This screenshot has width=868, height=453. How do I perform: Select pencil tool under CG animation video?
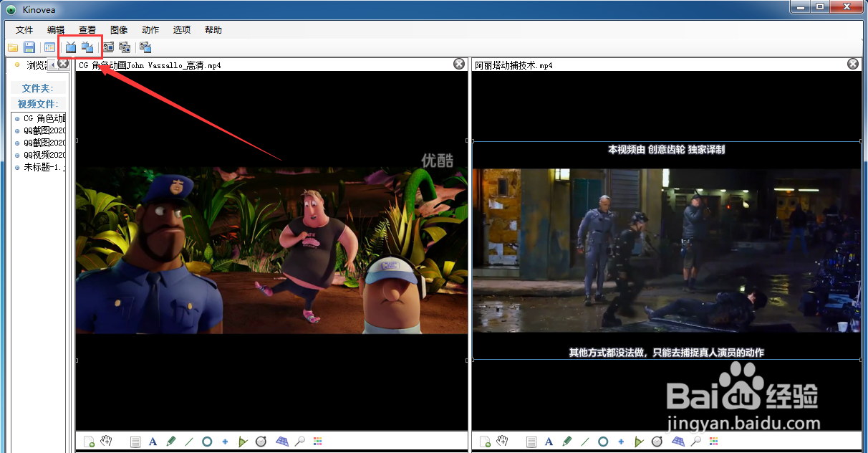pyautogui.click(x=170, y=442)
